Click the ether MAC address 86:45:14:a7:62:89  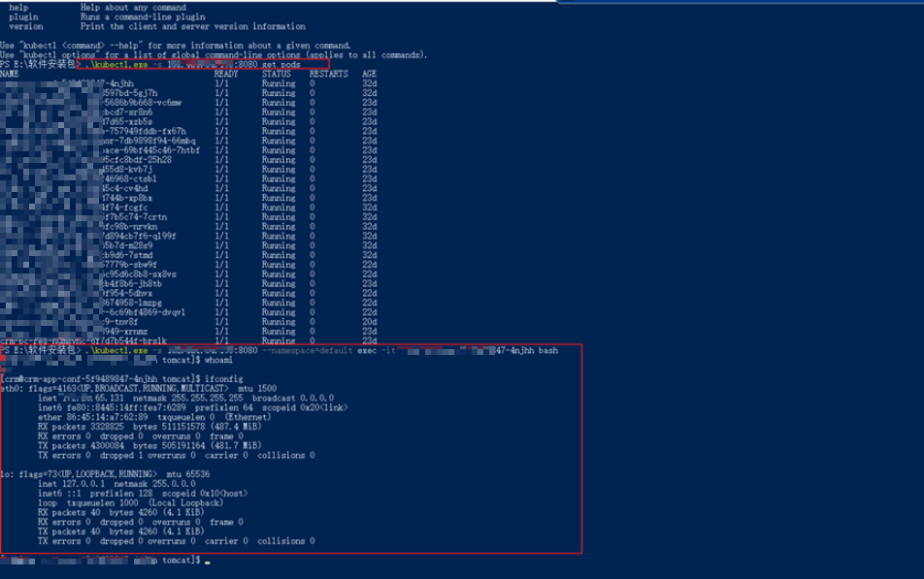[x=107, y=417]
